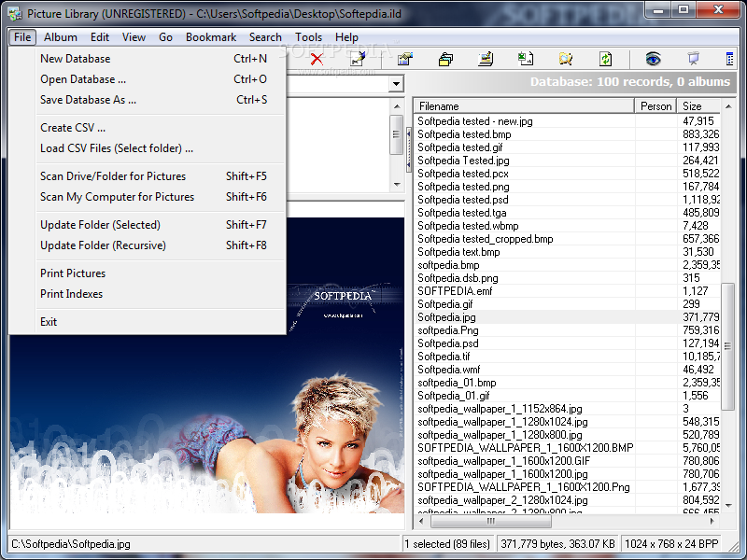Choose Print Indexes menu entry
The height and width of the screenshot is (560, 747).
click(x=148, y=294)
